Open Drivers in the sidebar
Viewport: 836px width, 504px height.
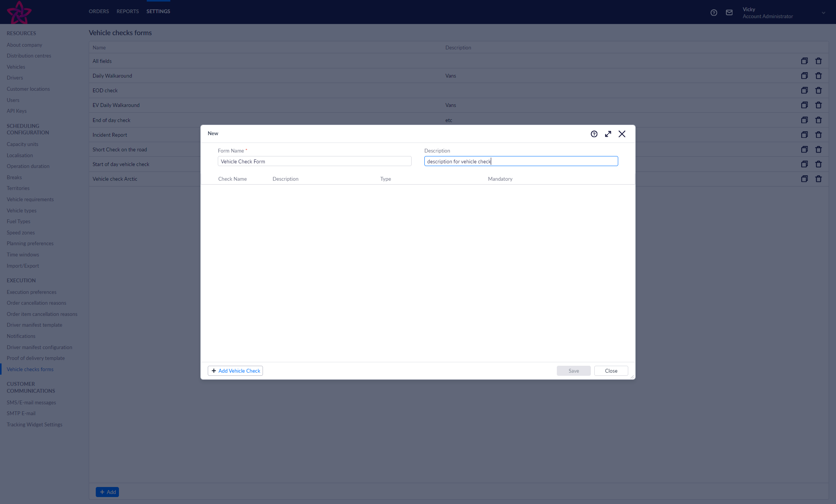point(15,78)
